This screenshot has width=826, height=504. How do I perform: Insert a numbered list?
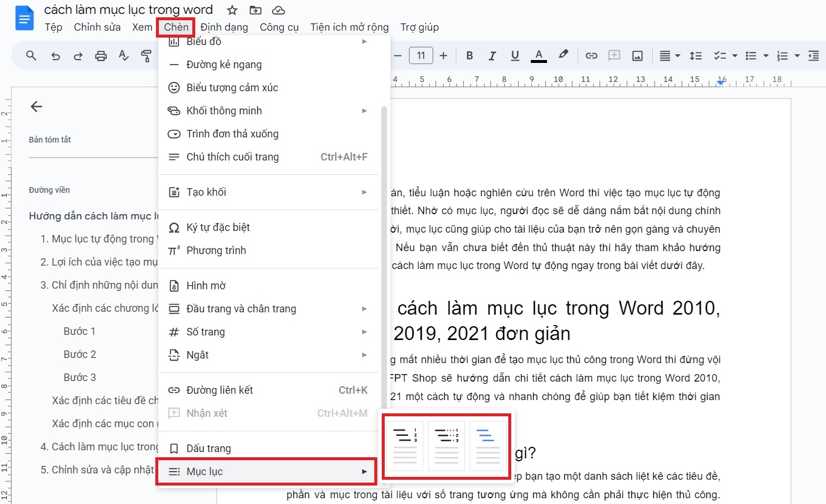pyautogui.click(x=783, y=55)
